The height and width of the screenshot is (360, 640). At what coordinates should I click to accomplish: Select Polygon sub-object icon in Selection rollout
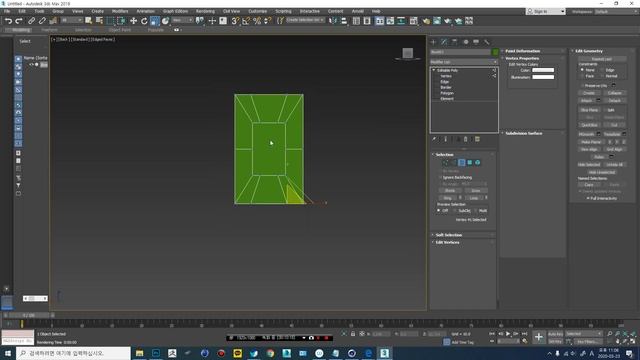point(469,162)
